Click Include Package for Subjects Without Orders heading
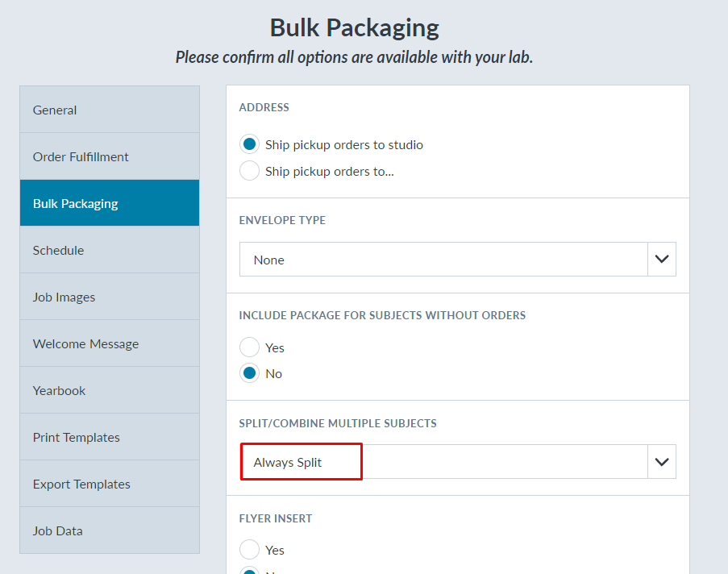This screenshot has height=574, width=728. pyautogui.click(x=382, y=315)
